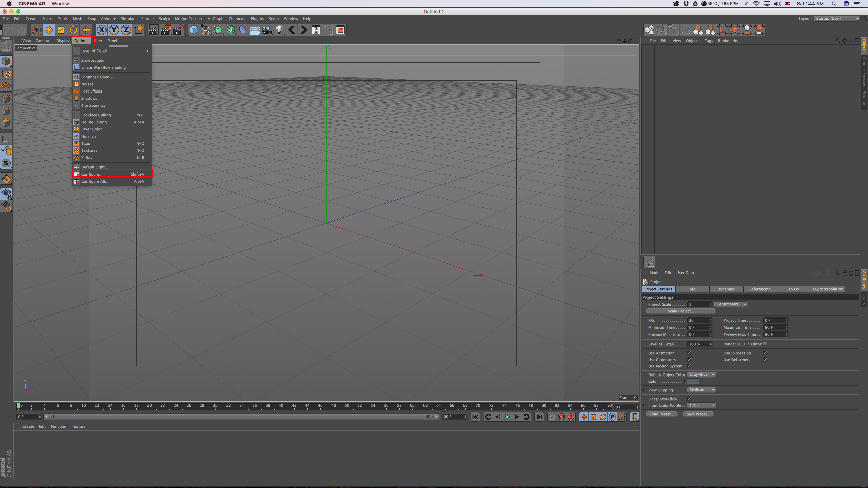The width and height of the screenshot is (868, 488).
Task: Switch to the Dynamics tab
Action: tap(726, 289)
